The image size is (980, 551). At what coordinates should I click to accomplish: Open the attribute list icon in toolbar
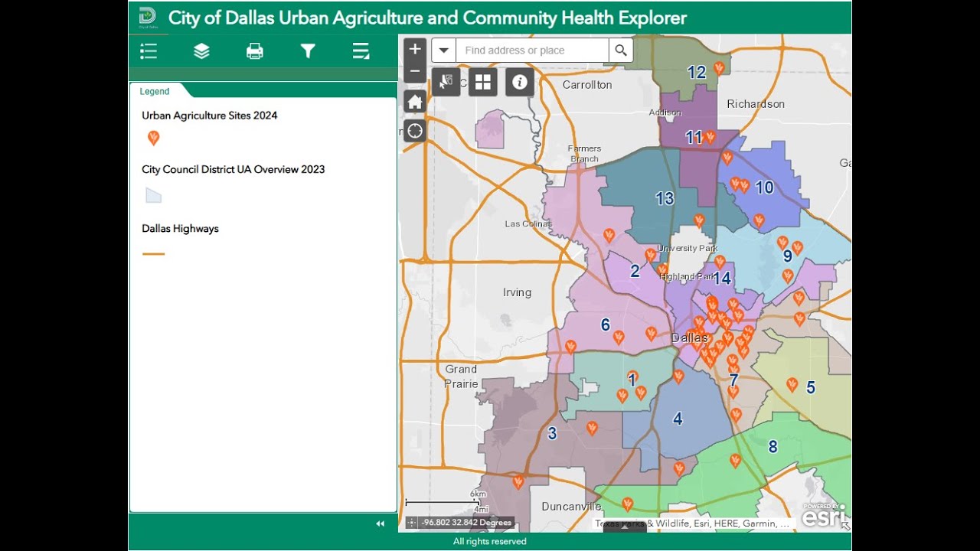pos(361,51)
